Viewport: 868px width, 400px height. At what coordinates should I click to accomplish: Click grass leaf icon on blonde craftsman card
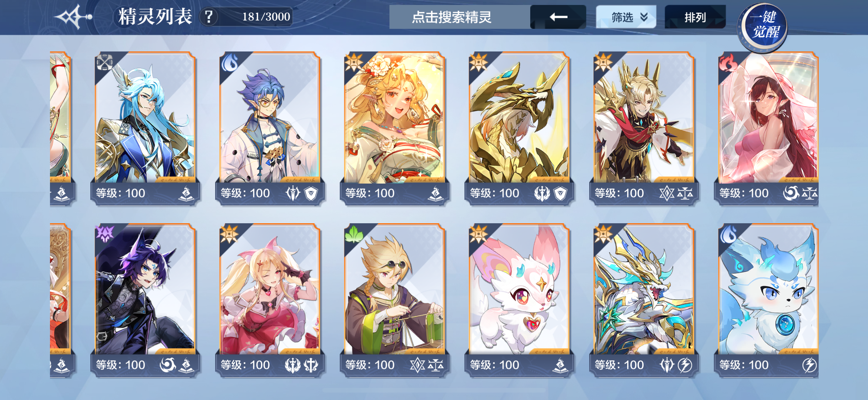(354, 234)
